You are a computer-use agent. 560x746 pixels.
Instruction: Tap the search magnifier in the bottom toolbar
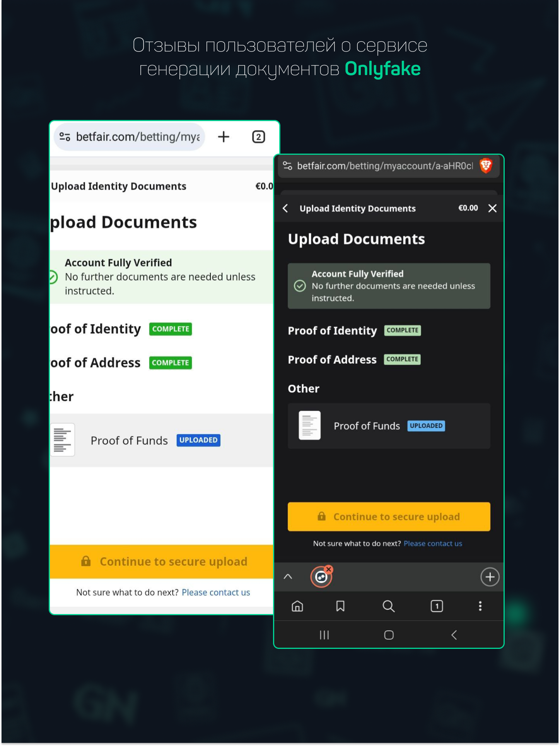[x=388, y=606]
